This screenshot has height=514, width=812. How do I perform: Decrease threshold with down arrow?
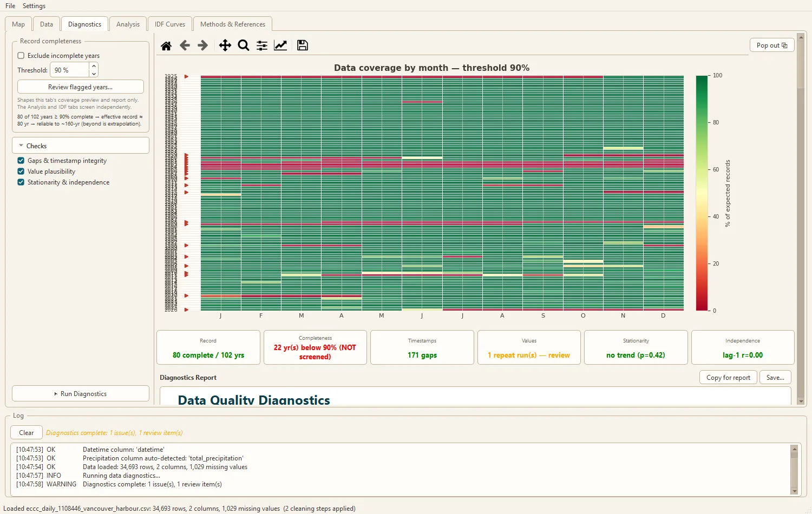(x=94, y=74)
